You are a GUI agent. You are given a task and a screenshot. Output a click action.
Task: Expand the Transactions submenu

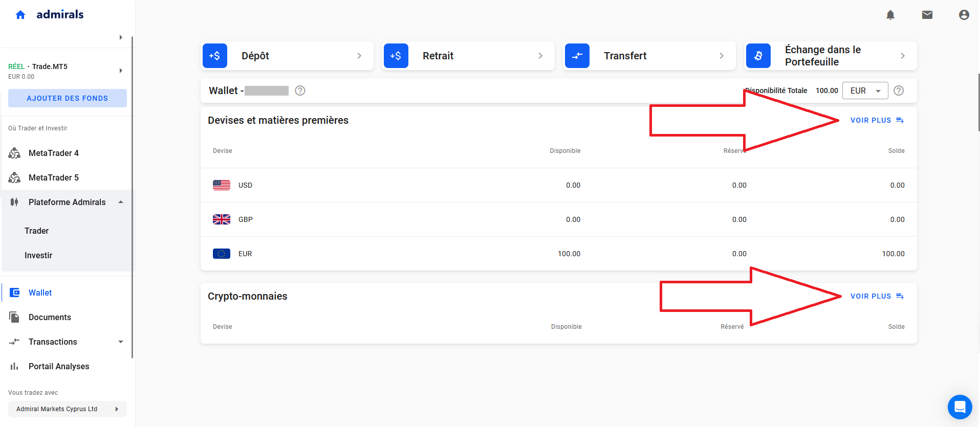tap(121, 342)
